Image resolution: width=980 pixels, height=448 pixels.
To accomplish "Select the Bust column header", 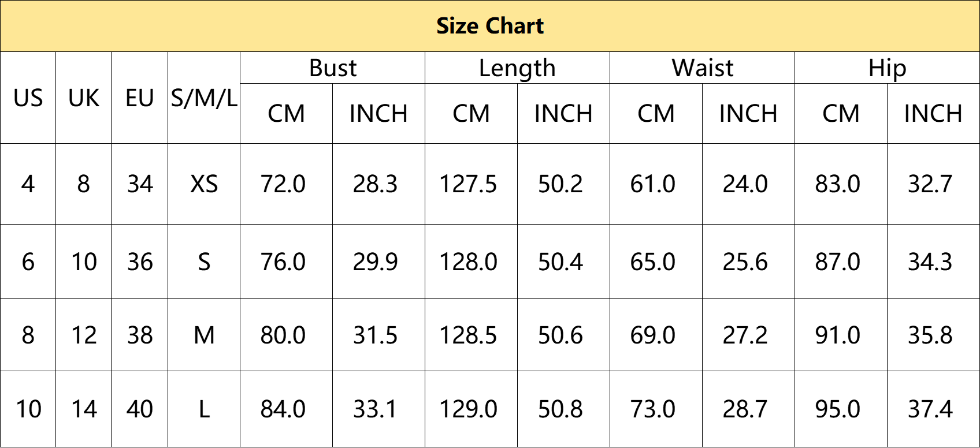I will point(332,68).
